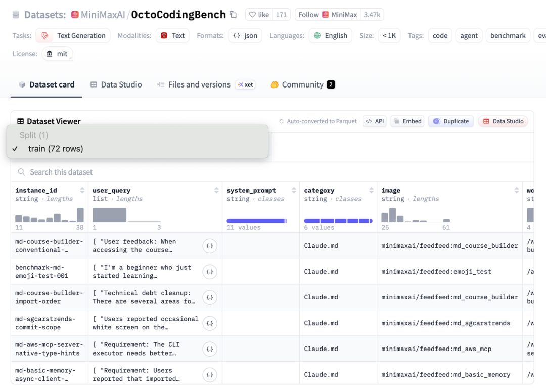
Task: Open the Embed dialog
Action: tap(407, 121)
